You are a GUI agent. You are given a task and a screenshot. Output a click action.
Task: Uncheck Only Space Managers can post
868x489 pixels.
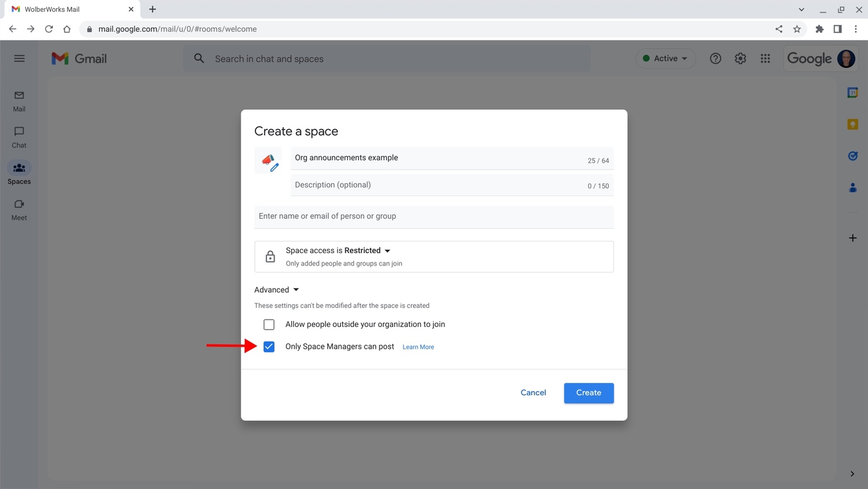(269, 347)
